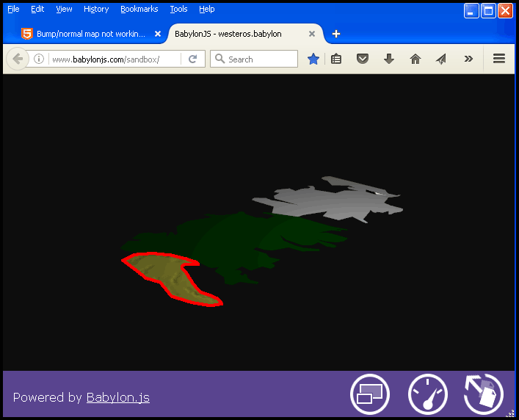Click the load new scene file icon
Screen dimensions: 519x420
click(x=484, y=394)
